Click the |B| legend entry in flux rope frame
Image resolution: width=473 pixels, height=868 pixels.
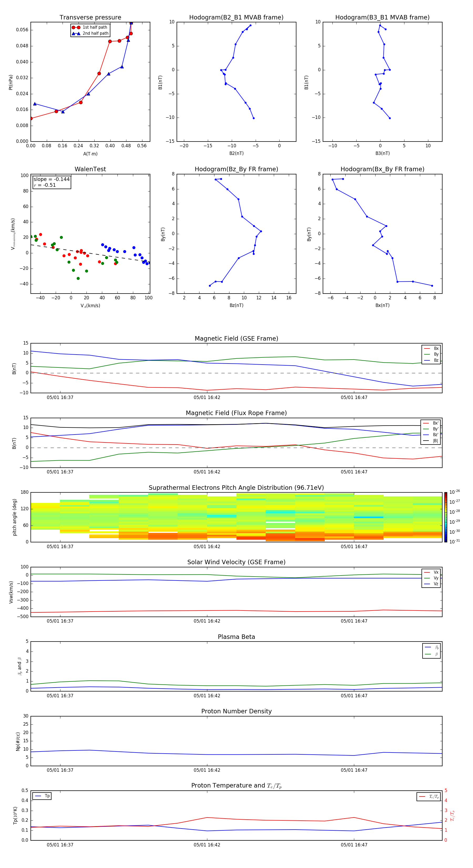[x=431, y=441]
